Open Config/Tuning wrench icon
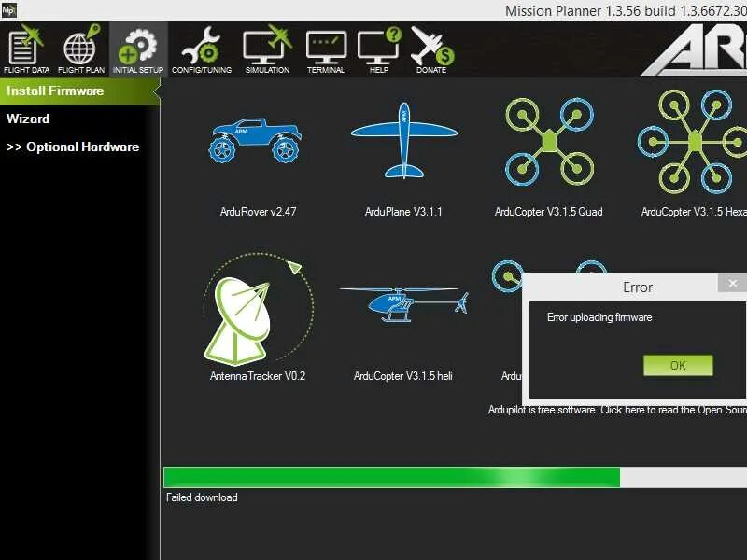The width and height of the screenshot is (747, 560). point(202,50)
